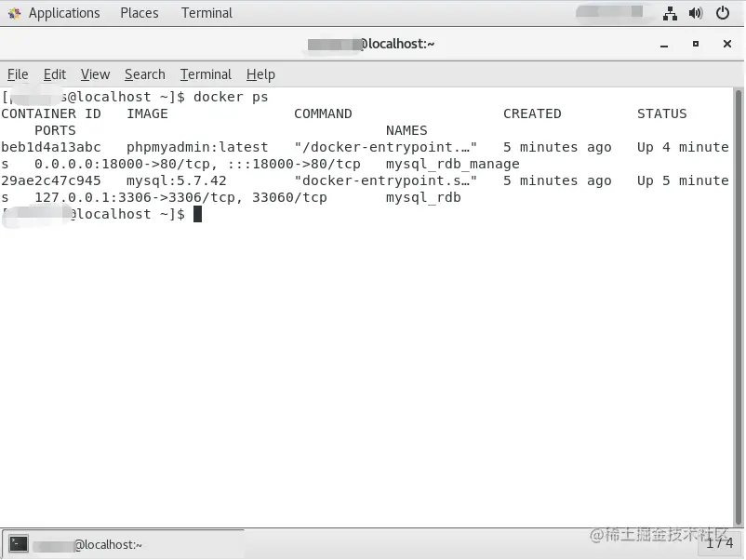Open the Help menu

pyautogui.click(x=260, y=74)
